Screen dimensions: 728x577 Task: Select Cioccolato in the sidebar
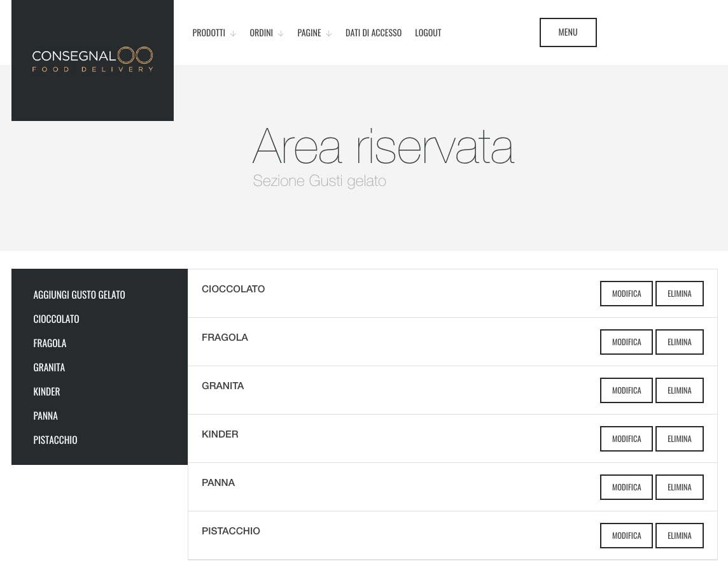click(x=56, y=318)
